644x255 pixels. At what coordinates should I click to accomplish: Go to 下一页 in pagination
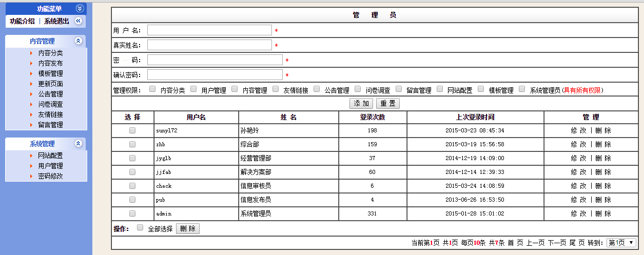[557, 243]
